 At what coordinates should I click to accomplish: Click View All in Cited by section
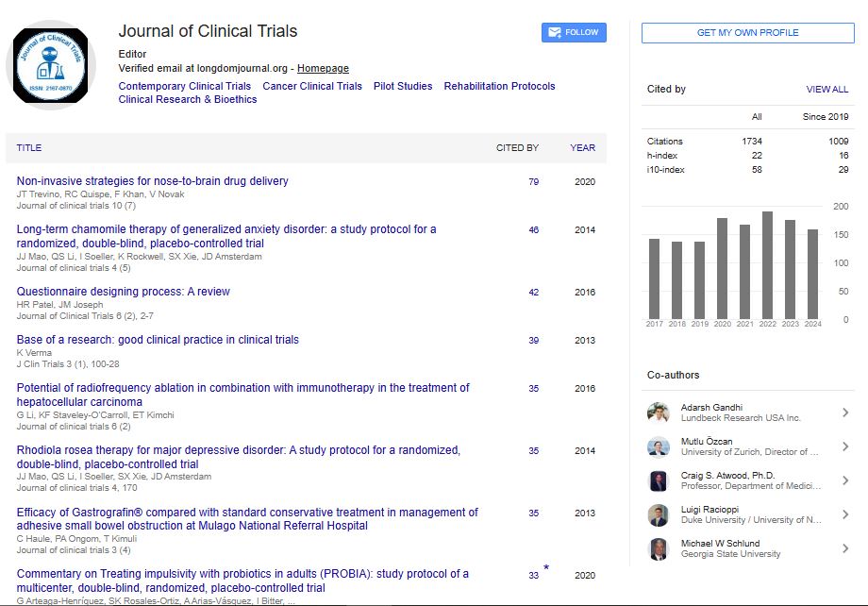click(x=826, y=90)
